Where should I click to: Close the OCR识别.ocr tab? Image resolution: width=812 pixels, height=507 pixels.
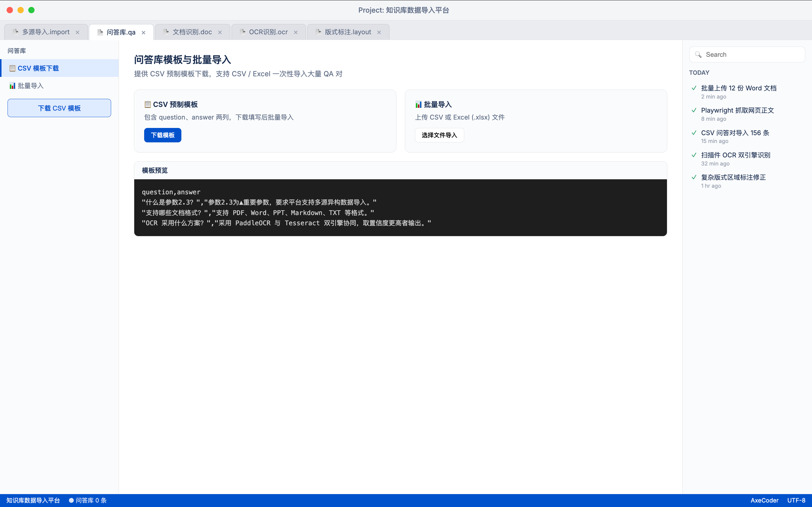(x=296, y=32)
